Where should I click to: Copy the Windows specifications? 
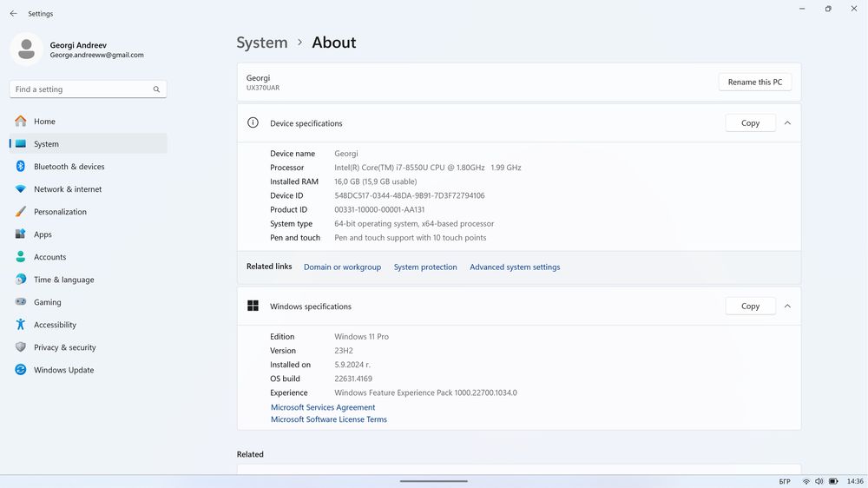coord(750,306)
